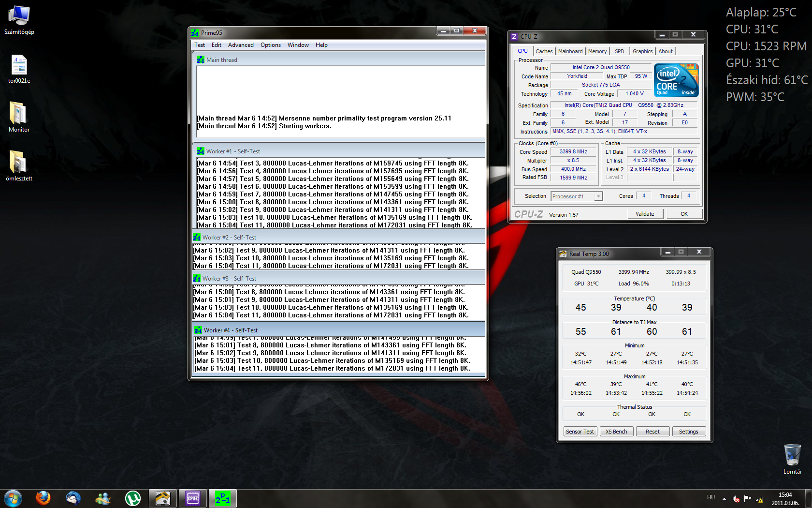Click the Core Speed 3399.8 MHz field
812x508 pixels.
pyautogui.click(x=574, y=152)
